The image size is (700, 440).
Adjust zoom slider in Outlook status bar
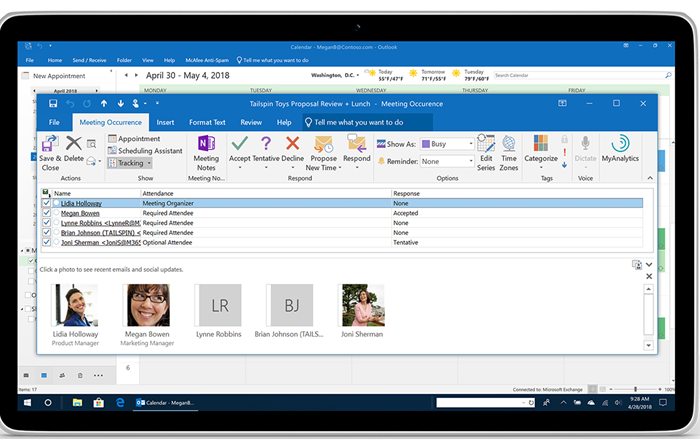click(635, 389)
